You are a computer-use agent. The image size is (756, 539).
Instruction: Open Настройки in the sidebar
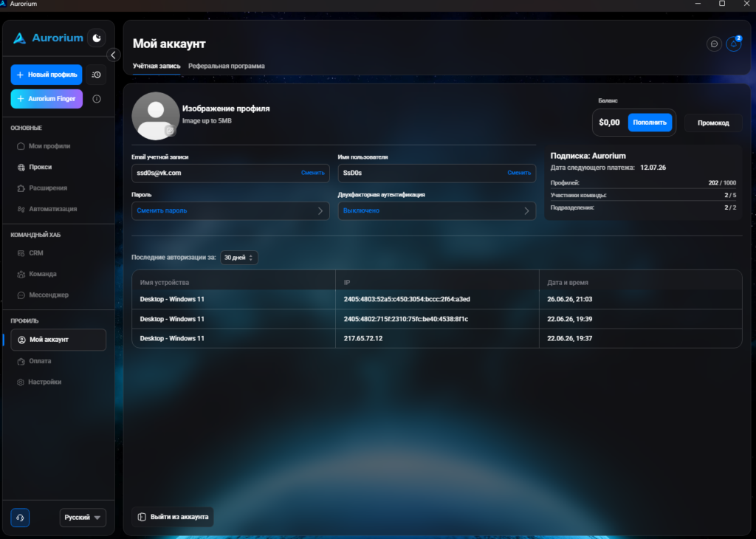[x=44, y=382]
